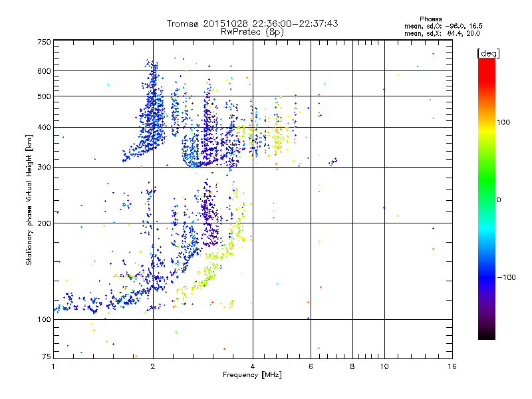Click the colorbar tick label '-100'
This screenshot has height=399, width=532.
point(506,277)
